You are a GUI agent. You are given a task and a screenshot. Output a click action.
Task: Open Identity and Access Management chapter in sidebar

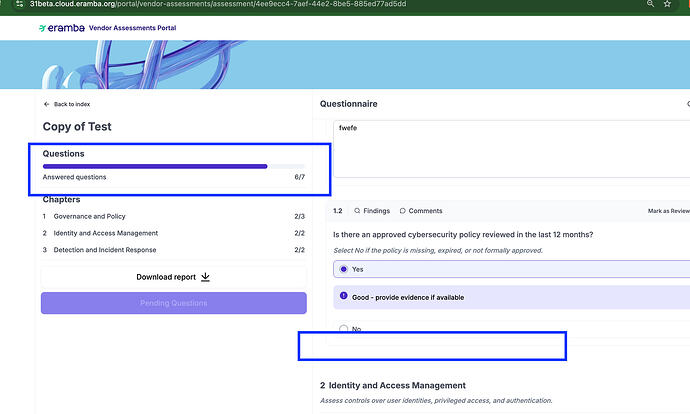click(173, 233)
